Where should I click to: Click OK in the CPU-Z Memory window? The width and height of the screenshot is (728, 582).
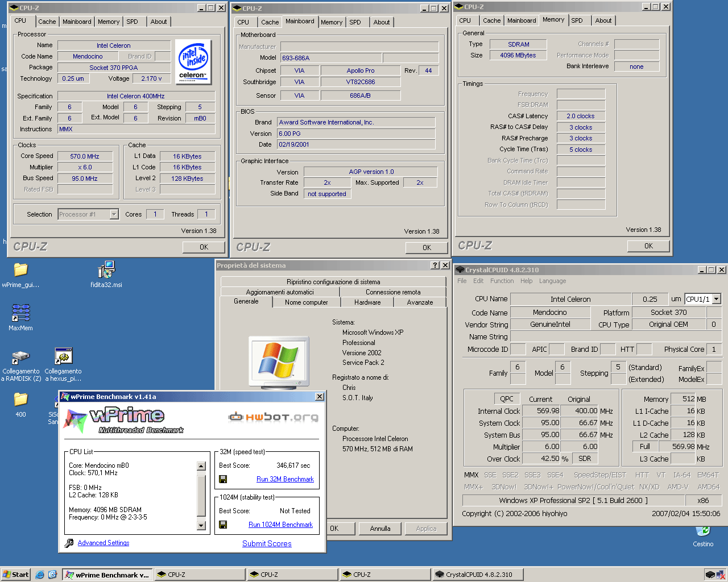648,246
